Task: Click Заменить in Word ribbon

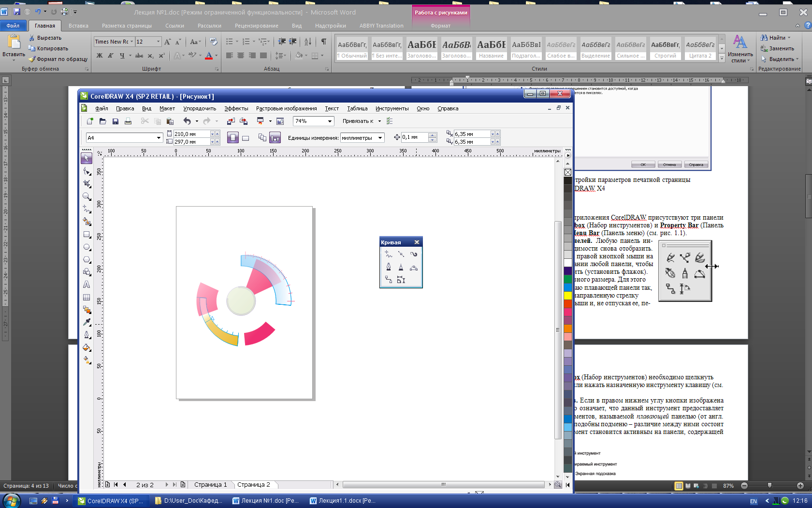Action: pos(777,48)
